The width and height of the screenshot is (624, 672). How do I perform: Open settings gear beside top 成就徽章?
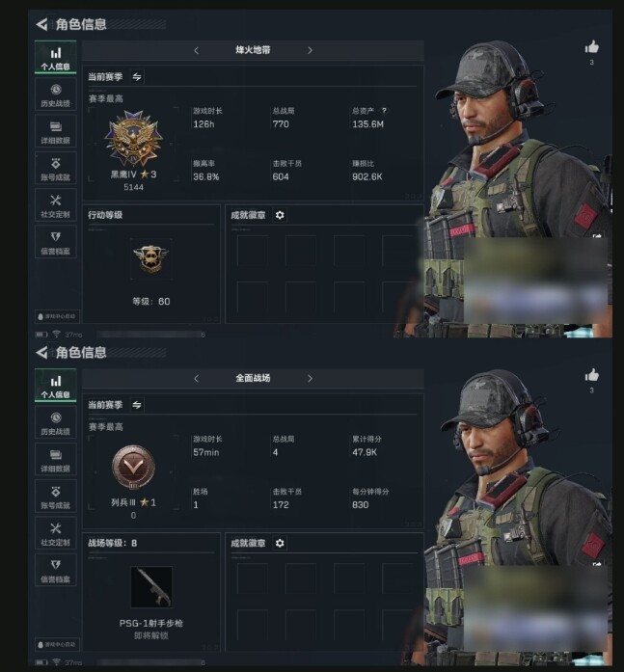tap(280, 215)
